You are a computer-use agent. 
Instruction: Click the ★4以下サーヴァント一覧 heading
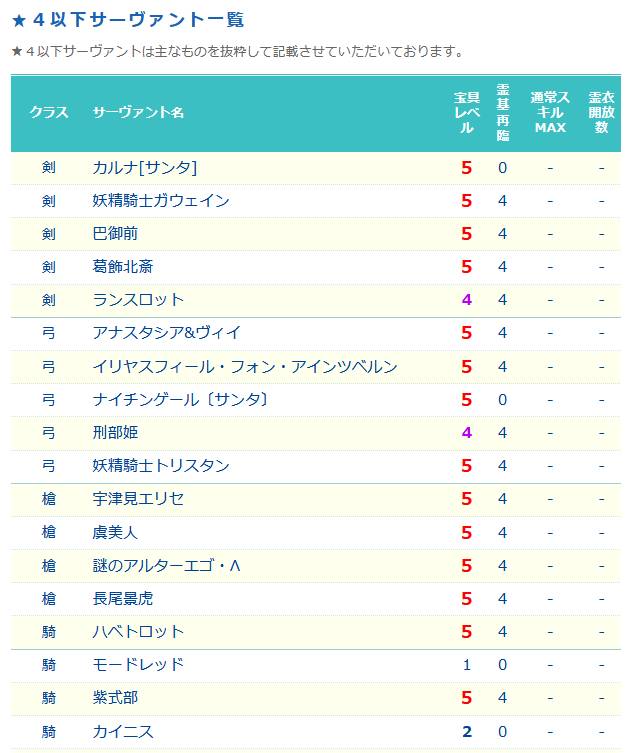pos(128,20)
